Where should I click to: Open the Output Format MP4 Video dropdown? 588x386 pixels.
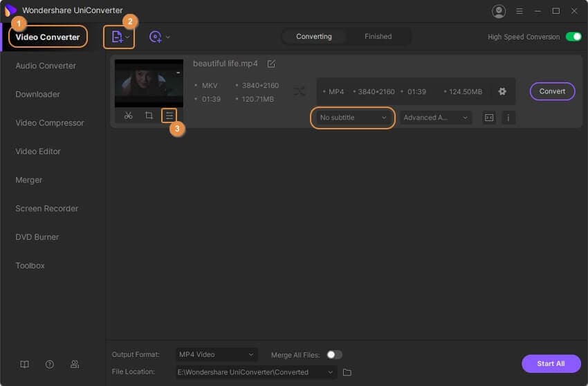coord(217,354)
